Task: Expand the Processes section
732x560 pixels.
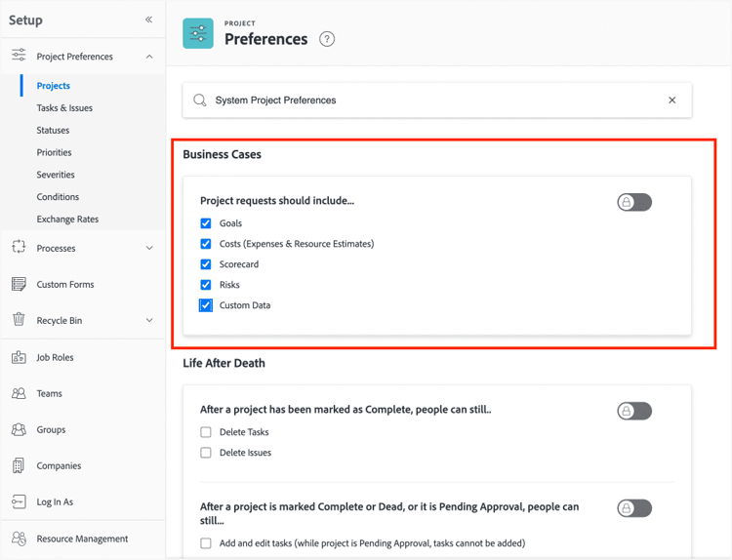Action: tap(149, 249)
